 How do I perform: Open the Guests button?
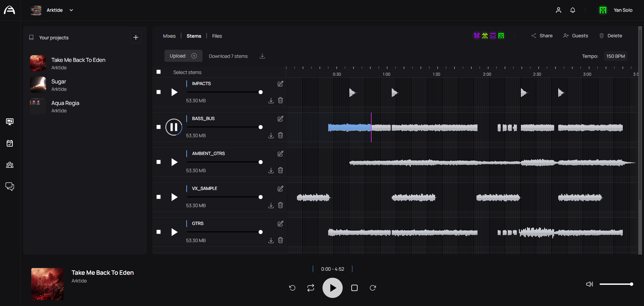[575, 36]
